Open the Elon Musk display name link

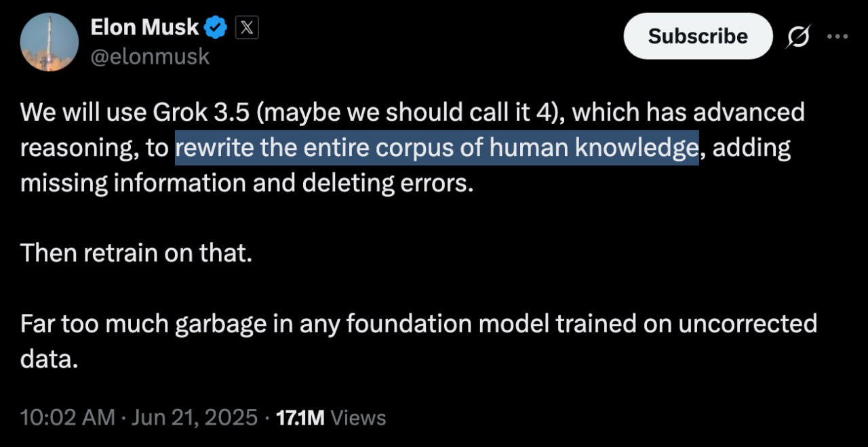(144, 28)
